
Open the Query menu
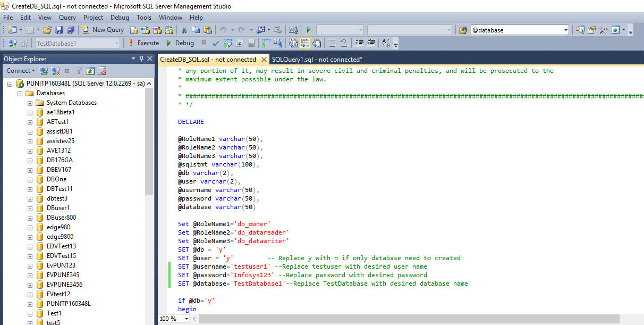coord(67,18)
